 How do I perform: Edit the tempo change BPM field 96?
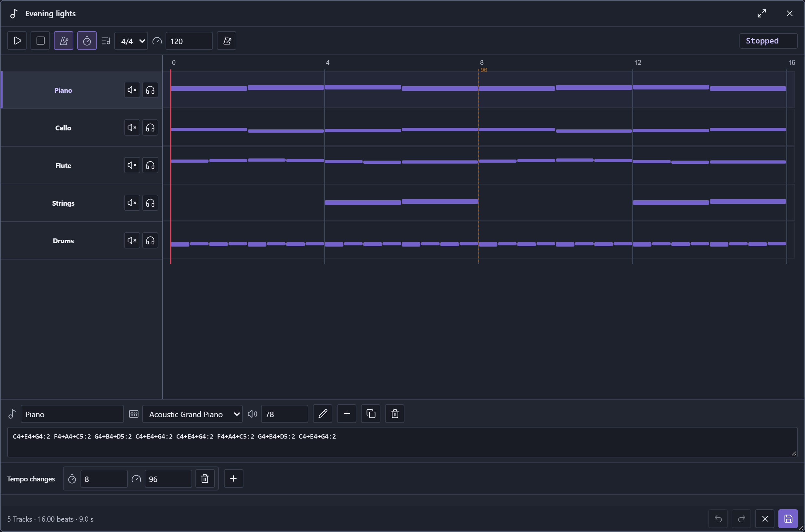click(x=168, y=479)
